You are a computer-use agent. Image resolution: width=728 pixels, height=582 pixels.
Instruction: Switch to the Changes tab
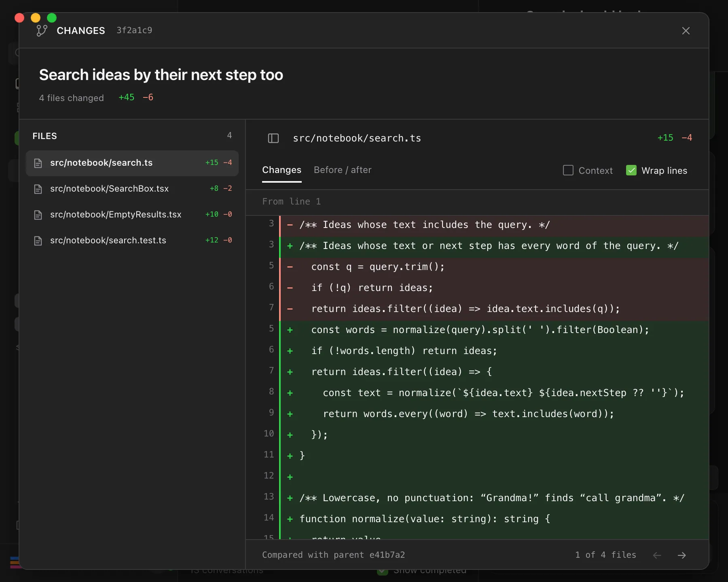(281, 170)
